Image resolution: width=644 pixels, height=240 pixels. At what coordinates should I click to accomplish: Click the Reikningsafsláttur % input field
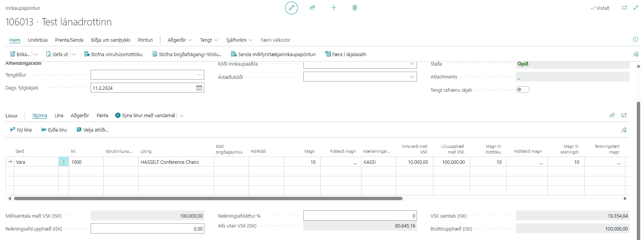point(359,216)
